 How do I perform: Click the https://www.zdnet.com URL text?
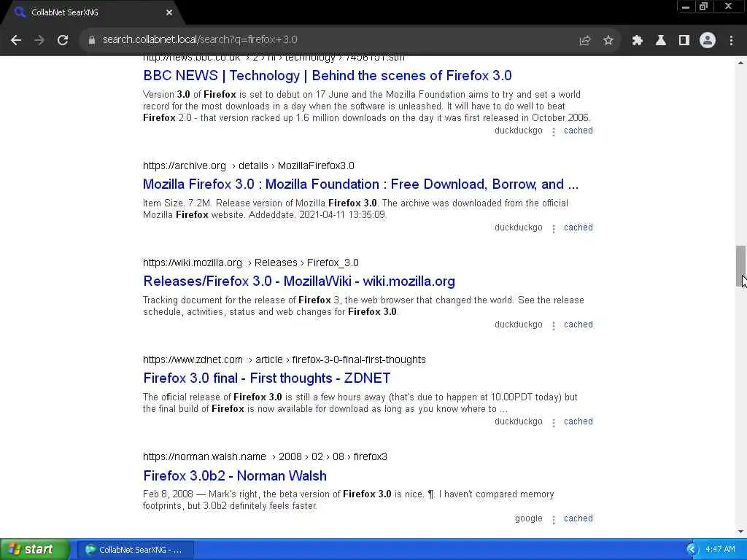(193, 360)
